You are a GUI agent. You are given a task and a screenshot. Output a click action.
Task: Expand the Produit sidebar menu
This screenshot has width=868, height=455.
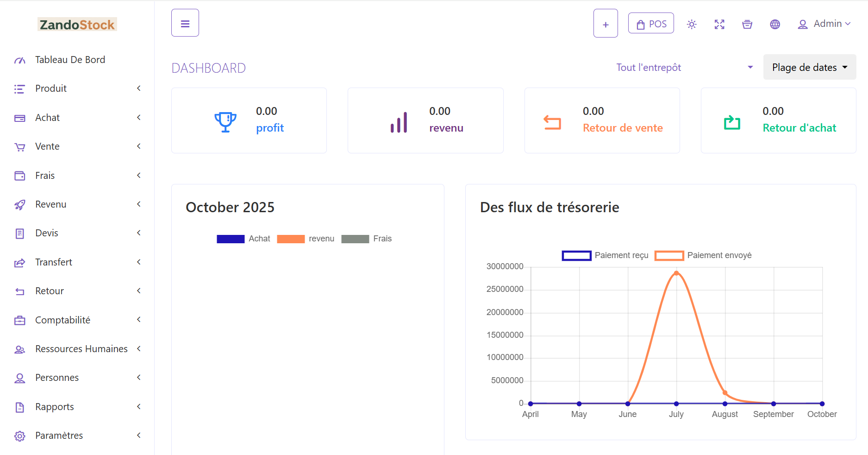77,88
